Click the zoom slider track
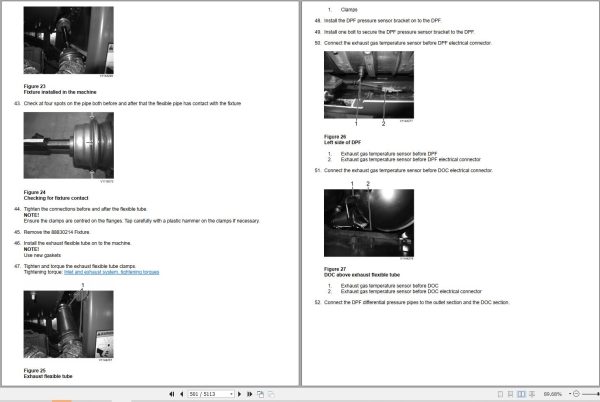The image size is (600, 402). click(591, 394)
